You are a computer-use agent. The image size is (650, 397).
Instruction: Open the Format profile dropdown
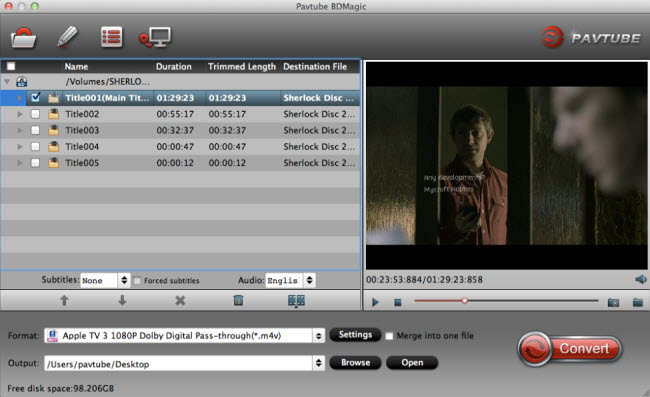[318, 336]
